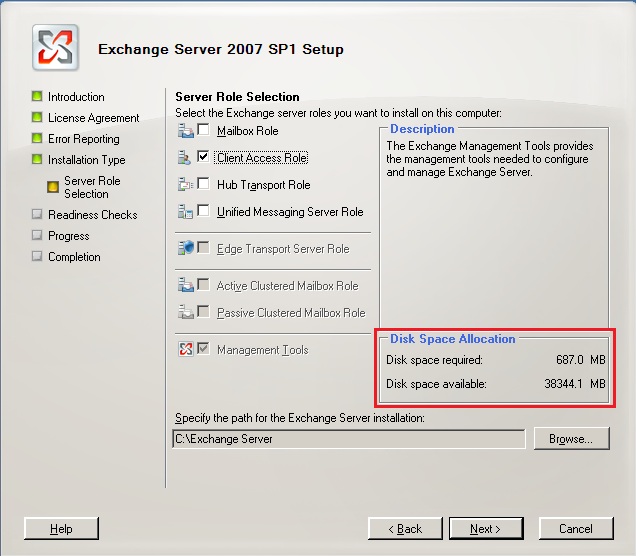Cancel the Exchange setup
This screenshot has height=556, width=636.
pyautogui.click(x=576, y=528)
